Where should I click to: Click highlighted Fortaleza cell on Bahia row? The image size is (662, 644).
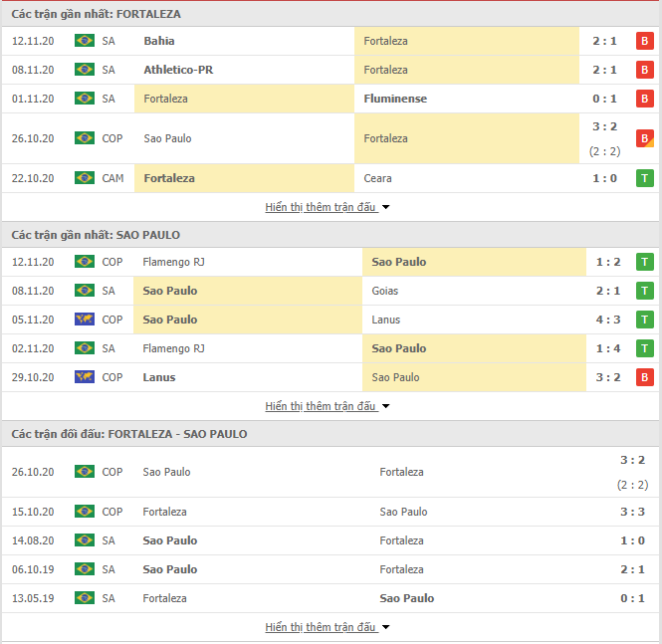click(467, 41)
